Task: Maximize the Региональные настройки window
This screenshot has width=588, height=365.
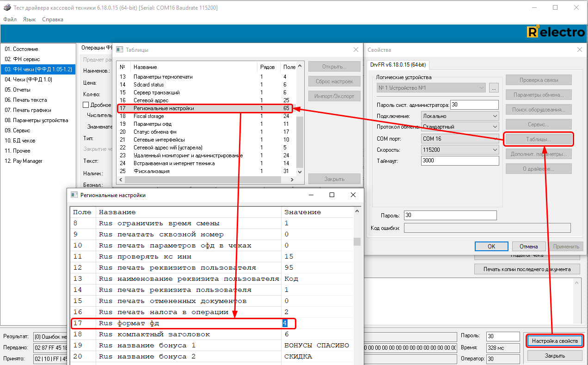Action: [x=331, y=195]
